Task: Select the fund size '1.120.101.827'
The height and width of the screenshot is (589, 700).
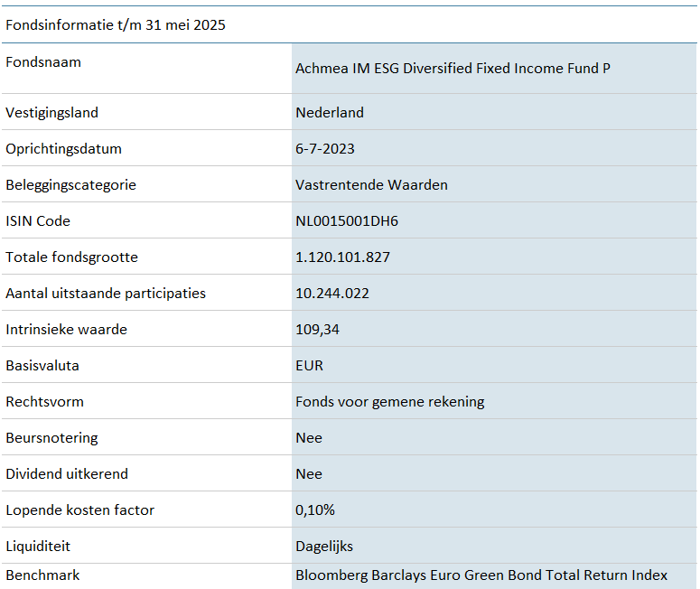Action: (x=343, y=257)
